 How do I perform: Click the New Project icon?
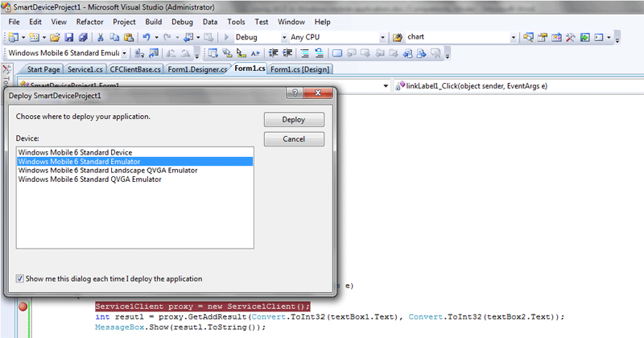[x=14, y=37]
